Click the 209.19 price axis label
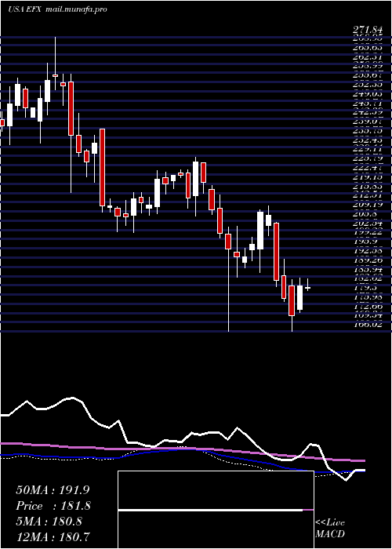This screenshot has height=549, width=392. coord(367,205)
